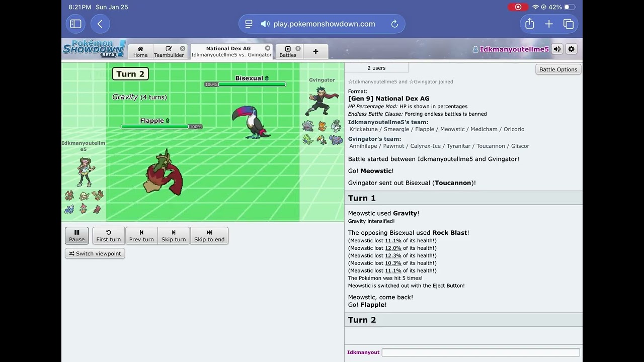Viewport: 644px width, 362px height.
Task: Open a new Safari tab
Action: click(x=549, y=24)
